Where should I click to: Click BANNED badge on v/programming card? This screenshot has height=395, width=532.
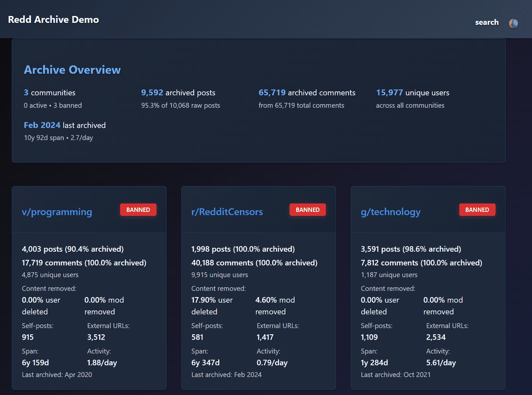pyautogui.click(x=138, y=210)
